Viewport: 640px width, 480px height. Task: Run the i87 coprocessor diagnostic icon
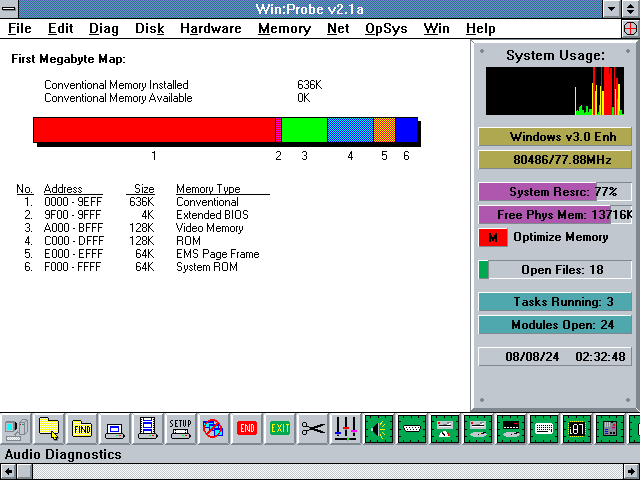[577, 429]
